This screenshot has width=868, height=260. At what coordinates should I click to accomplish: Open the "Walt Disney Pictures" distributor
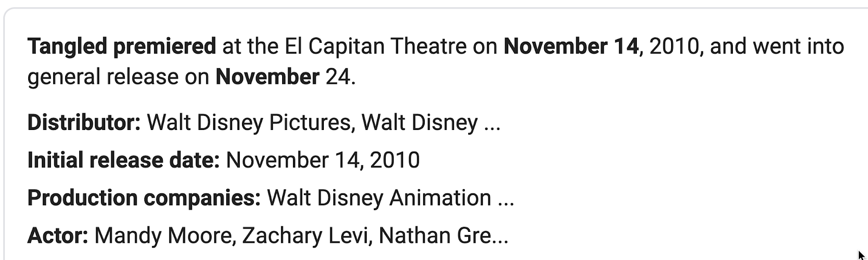tap(251, 122)
